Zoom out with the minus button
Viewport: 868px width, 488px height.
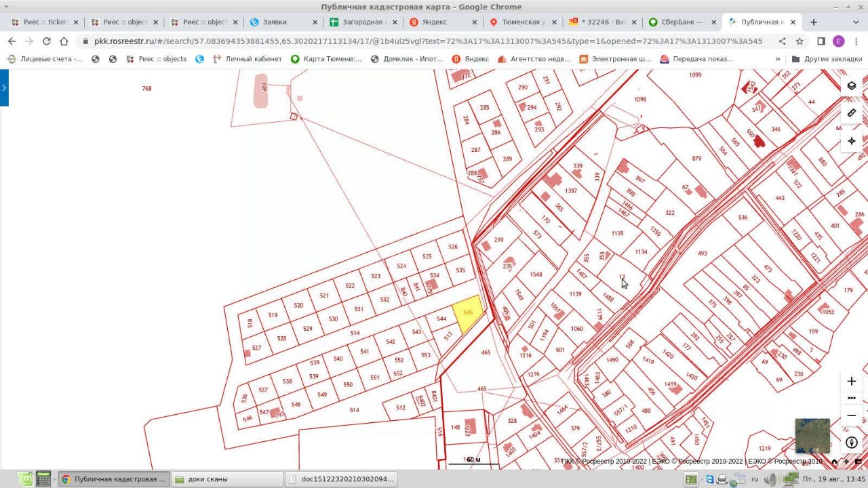(x=852, y=415)
